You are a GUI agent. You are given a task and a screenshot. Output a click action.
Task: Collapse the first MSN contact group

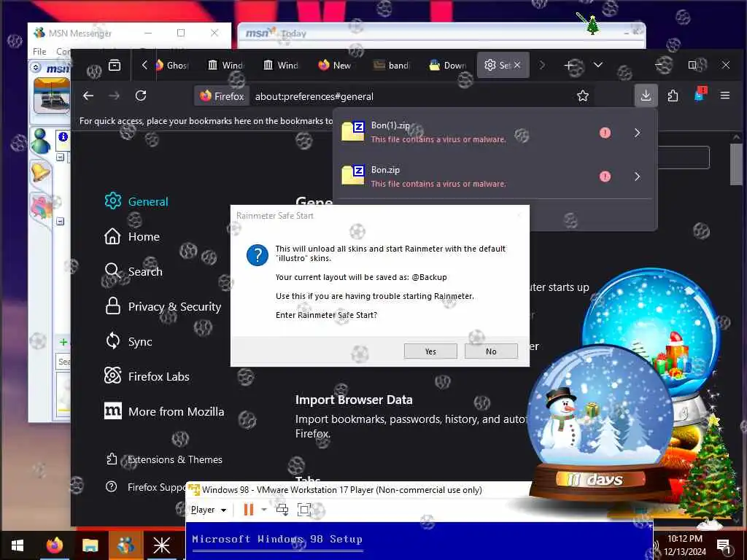pyautogui.click(x=60, y=157)
